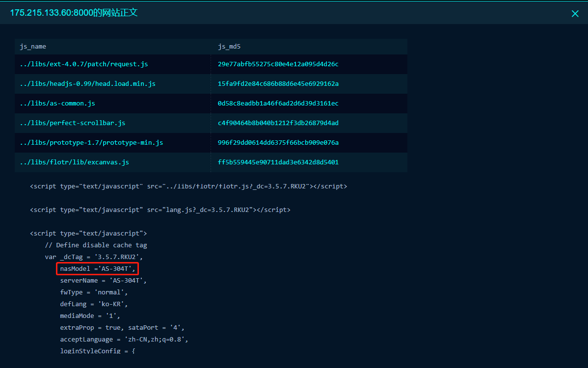Click the acceptLanguage = 'zh-CN,zh;q=0.8' line
Viewport: 588px width, 368px height.
click(x=124, y=340)
